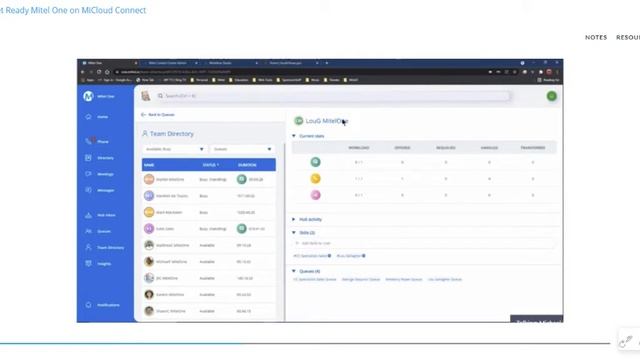Click the last queue link under Queues (4)

coord(445,280)
